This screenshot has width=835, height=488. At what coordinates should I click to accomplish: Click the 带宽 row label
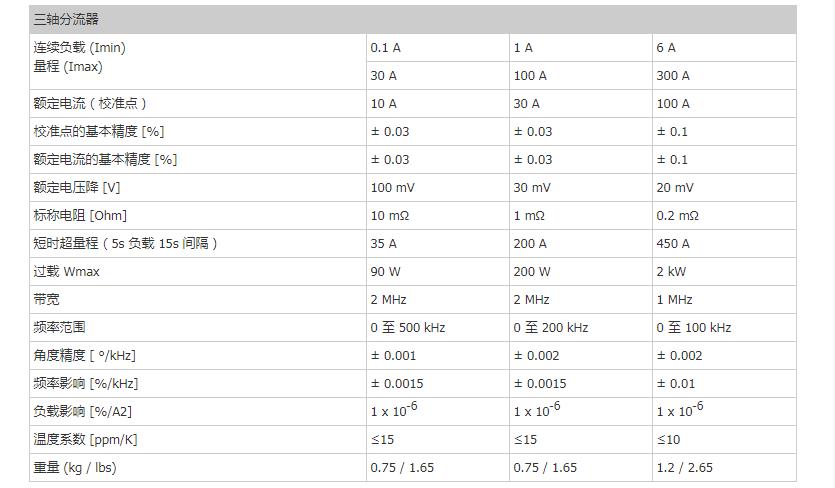tap(47, 299)
